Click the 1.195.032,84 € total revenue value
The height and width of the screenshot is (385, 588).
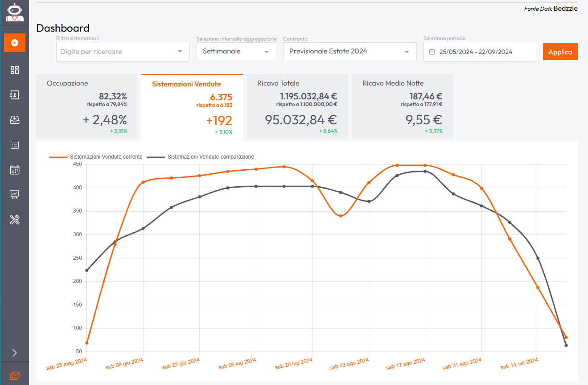coord(308,96)
